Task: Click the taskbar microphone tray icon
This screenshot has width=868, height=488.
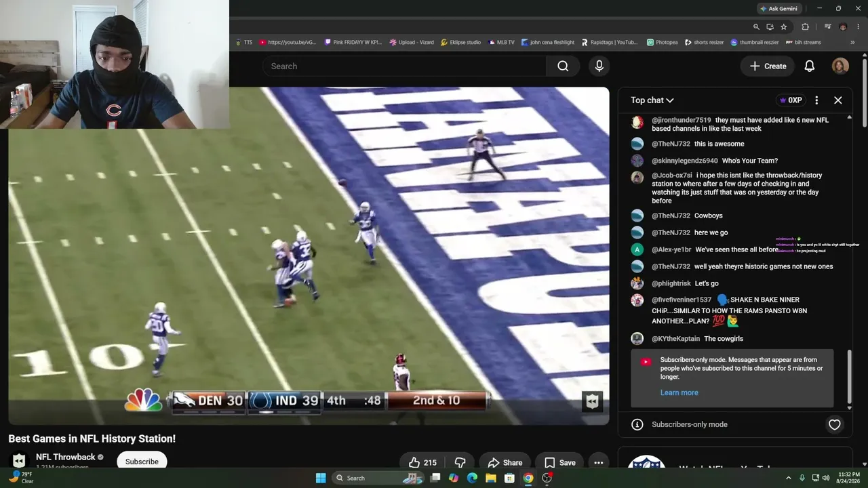Action: [802, 478]
